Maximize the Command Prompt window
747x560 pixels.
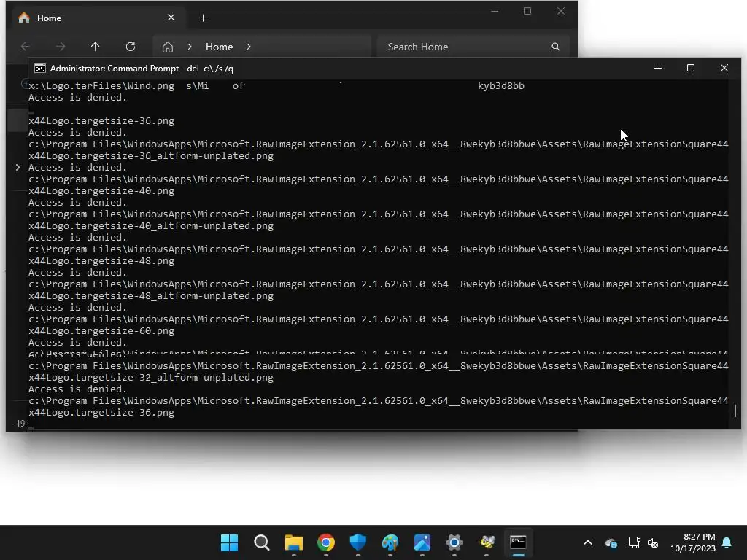coord(691,68)
